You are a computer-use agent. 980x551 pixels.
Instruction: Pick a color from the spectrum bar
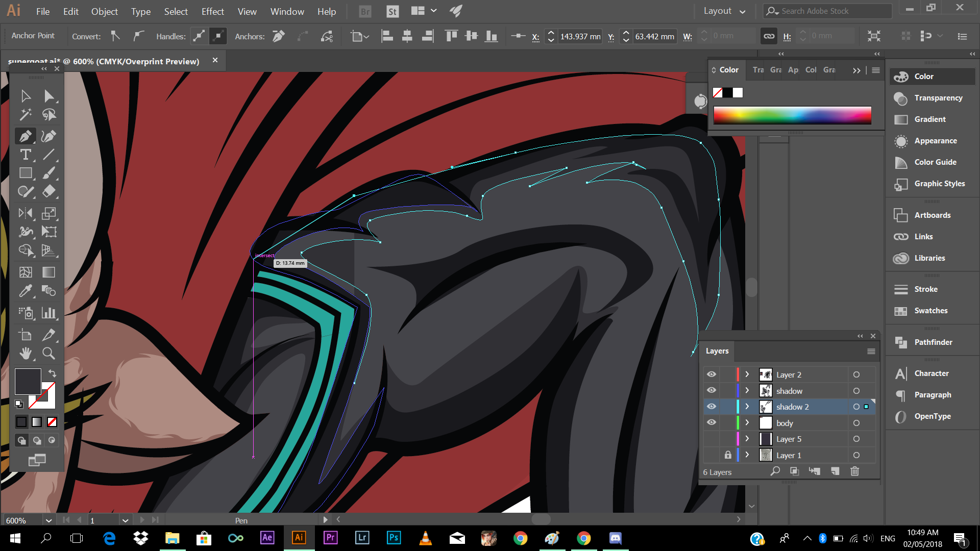pyautogui.click(x=792, y=115)
